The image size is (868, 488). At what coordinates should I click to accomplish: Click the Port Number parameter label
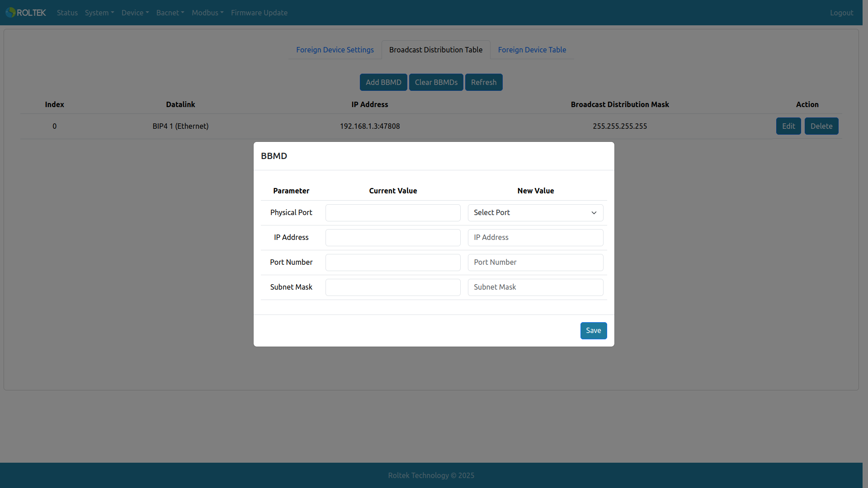pos(291,262)
